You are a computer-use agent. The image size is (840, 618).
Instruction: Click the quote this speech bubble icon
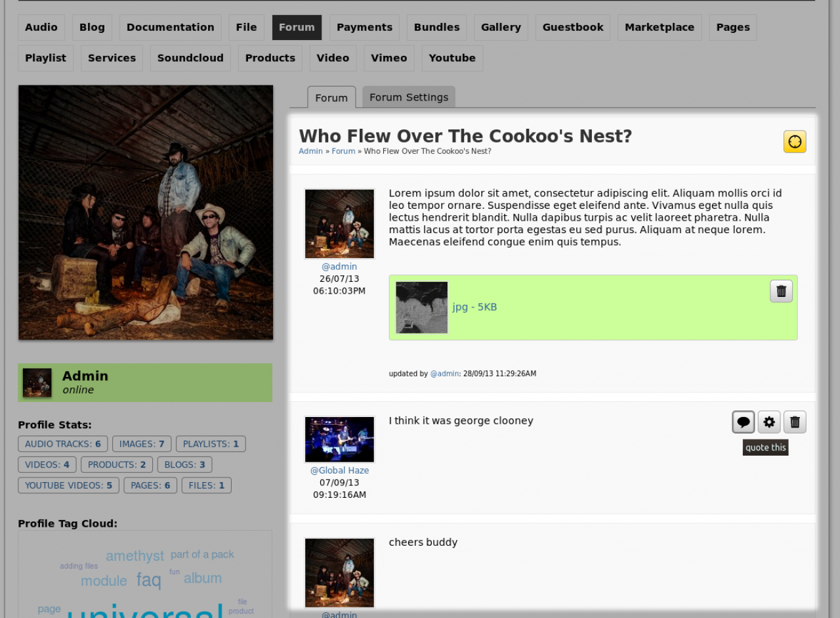pos(744,422)
